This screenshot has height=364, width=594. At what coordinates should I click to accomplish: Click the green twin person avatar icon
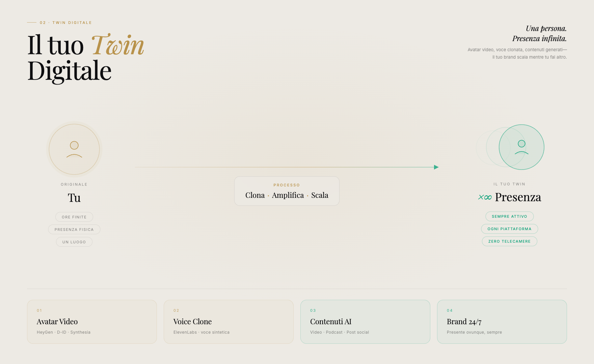point(521,147)
